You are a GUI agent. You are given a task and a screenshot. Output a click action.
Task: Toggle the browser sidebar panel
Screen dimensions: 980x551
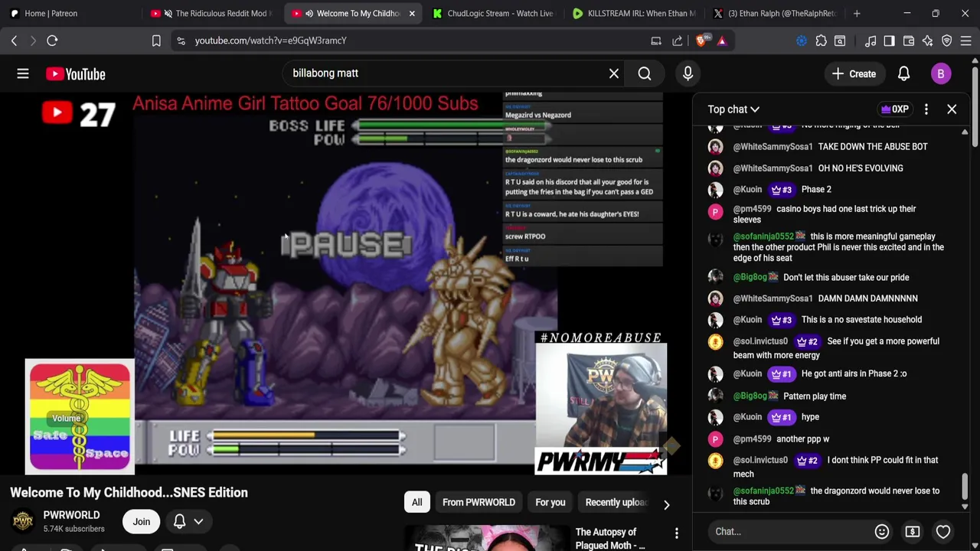(889, 41)
